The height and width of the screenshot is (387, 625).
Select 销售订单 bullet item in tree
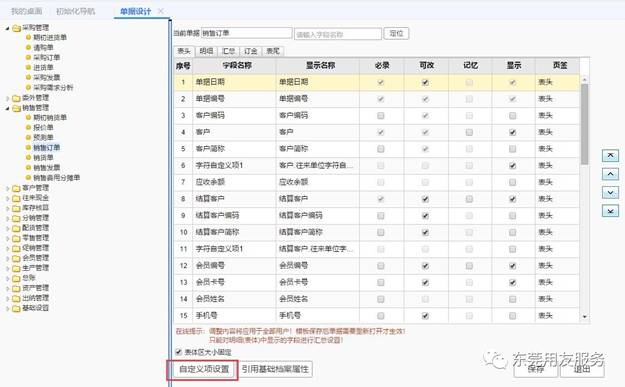[x=46, y=147]
